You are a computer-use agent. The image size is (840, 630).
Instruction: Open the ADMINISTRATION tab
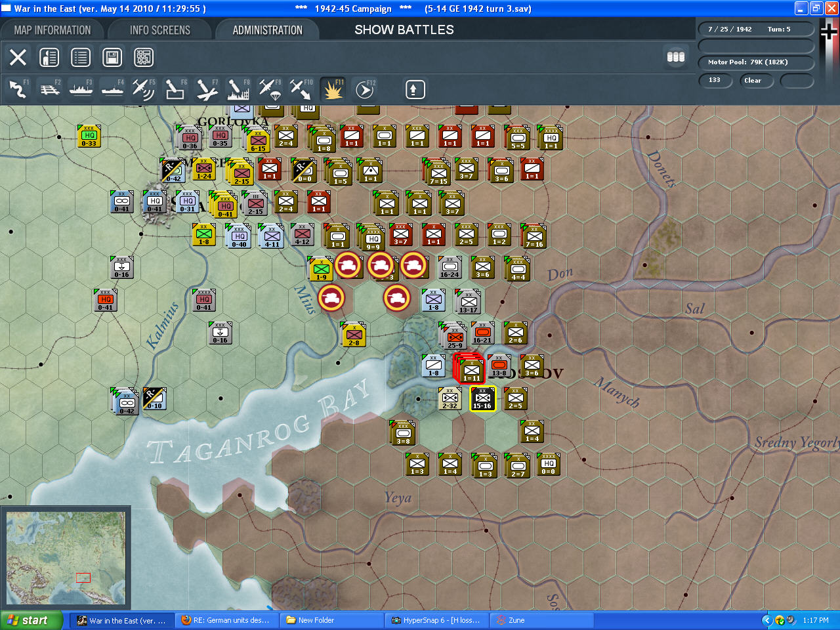268,30
